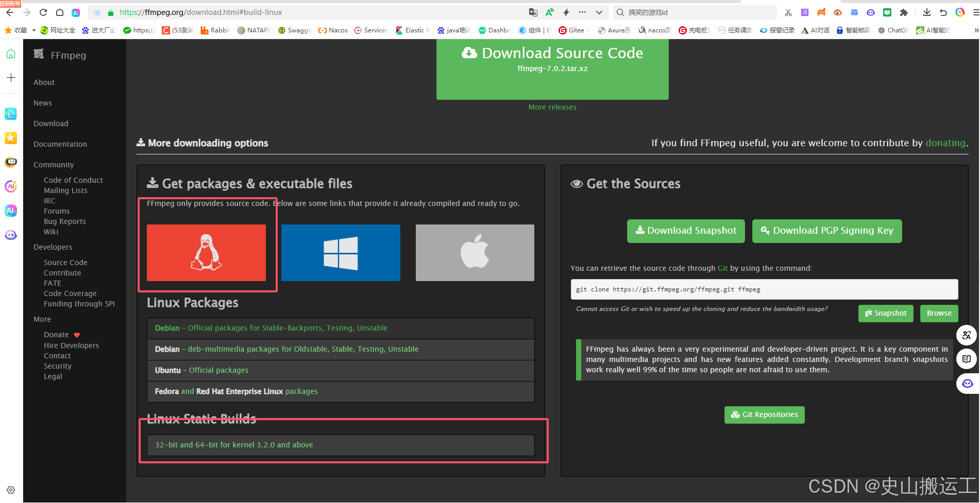This screenshot has height=503, width=980.
Task: Click Download PGP Signing Key button
Action: pos(827,231)
